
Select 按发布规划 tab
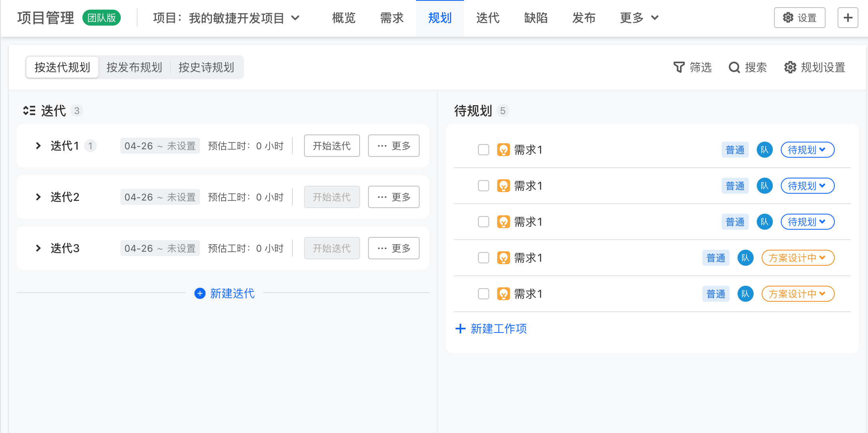pyautogui.click(x=134, y=67)
